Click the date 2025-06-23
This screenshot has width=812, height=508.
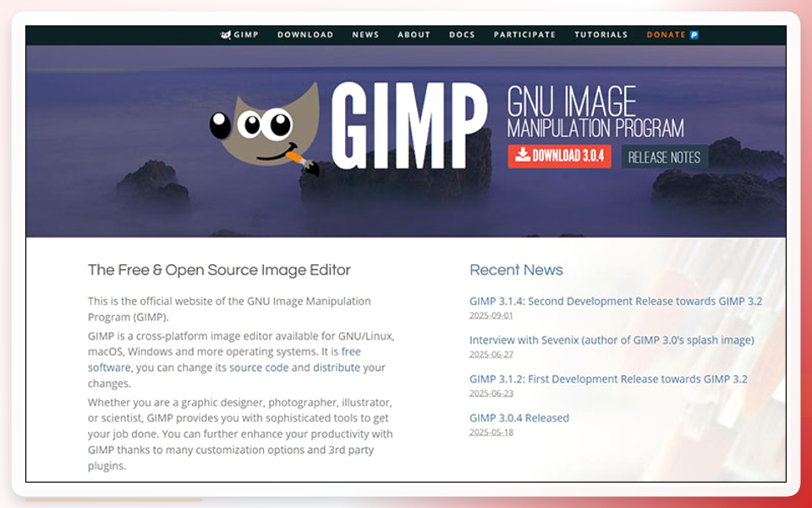(x=491, y=394)
